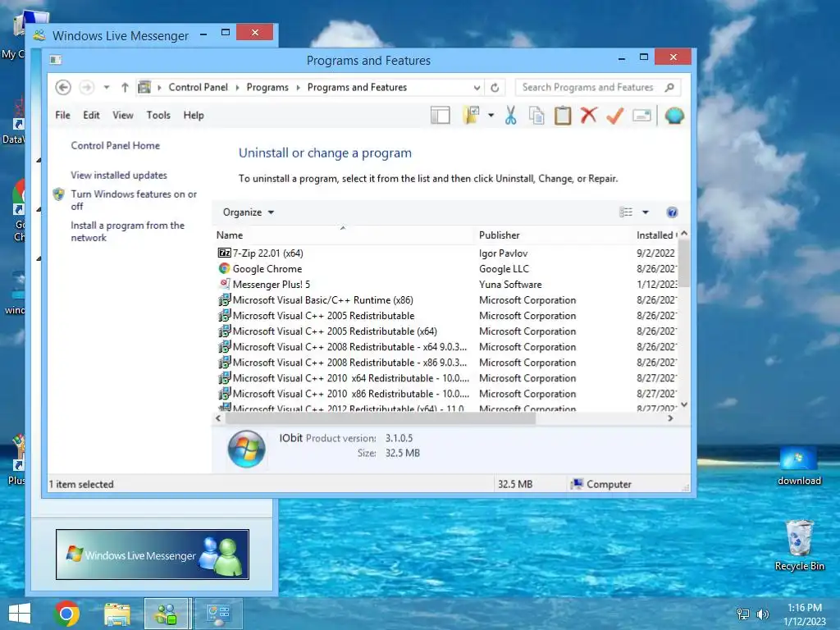Expand the chevron after Programs breadcrumb
The height and width of the screenshot is (630, 840).
coord(298,87)
